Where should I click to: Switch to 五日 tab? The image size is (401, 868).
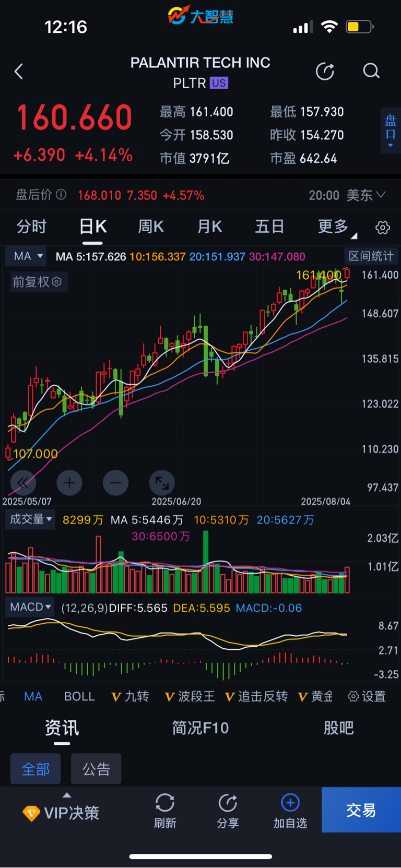pyautogui.click(x=269, y=227)
